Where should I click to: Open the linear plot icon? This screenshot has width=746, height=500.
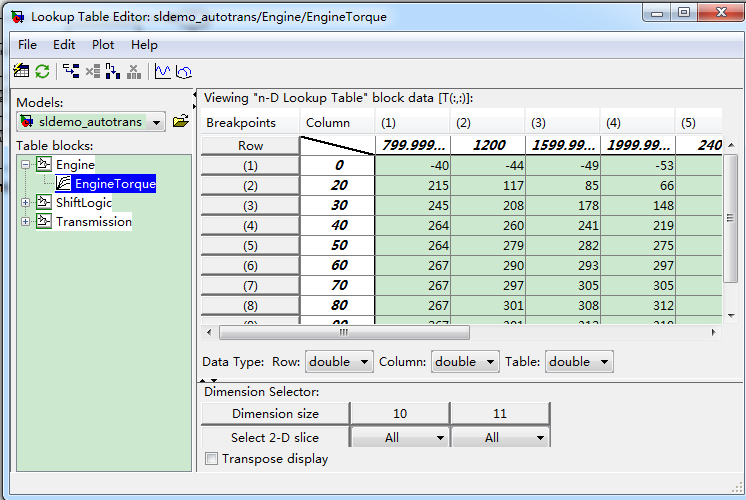163,71
